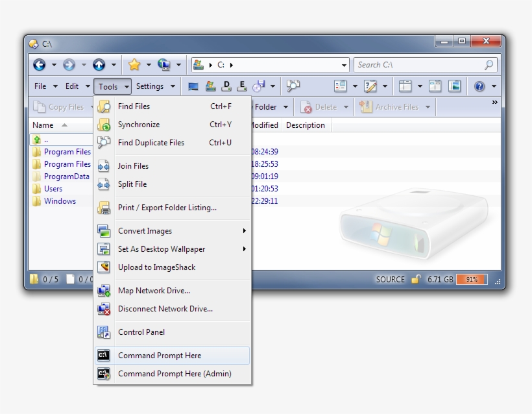Image resolution: width=532 pixels, height=414 pixels.
Task: Open the Tools menu
Action: pyautogui.click(x=110, y=86)
